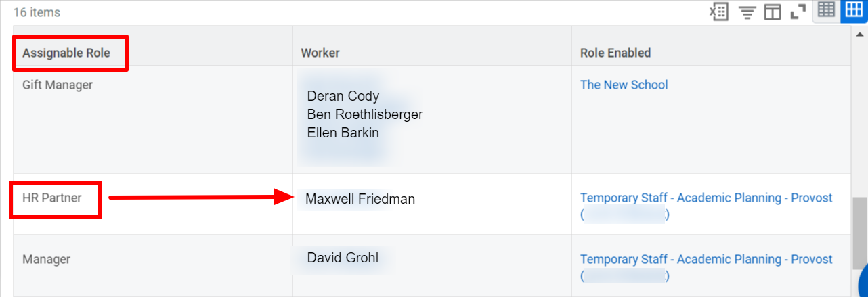Click the blue floating button at bottom-right
This screenshot has height=297, width=868.
pyautogui.click(x=863, y=281)
